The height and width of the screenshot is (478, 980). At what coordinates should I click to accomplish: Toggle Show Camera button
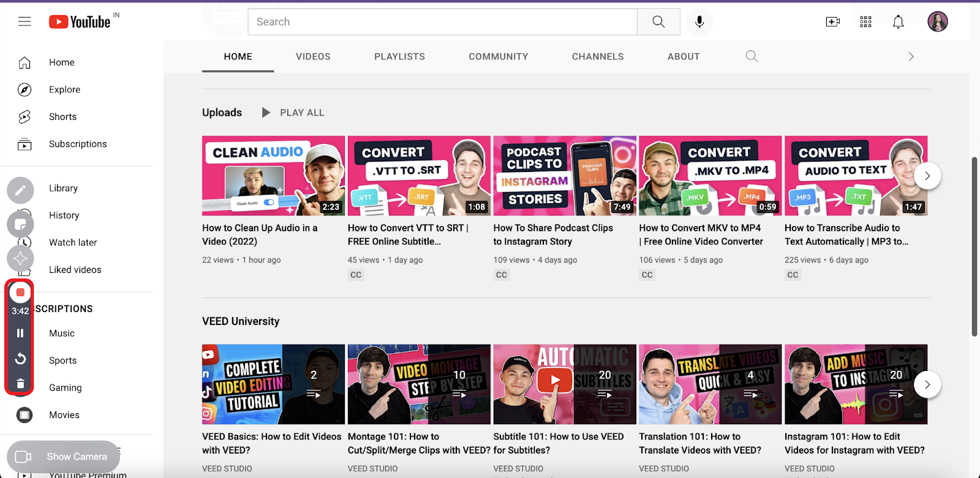click(64, 457)
